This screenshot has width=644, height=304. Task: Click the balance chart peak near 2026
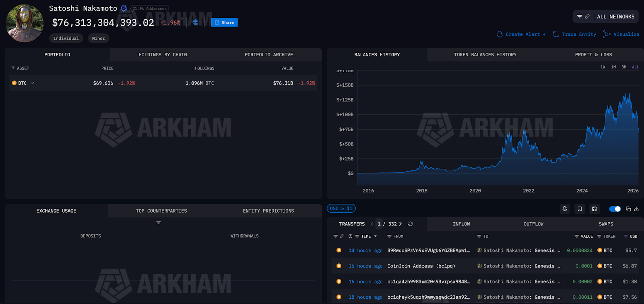click(629, 94)
